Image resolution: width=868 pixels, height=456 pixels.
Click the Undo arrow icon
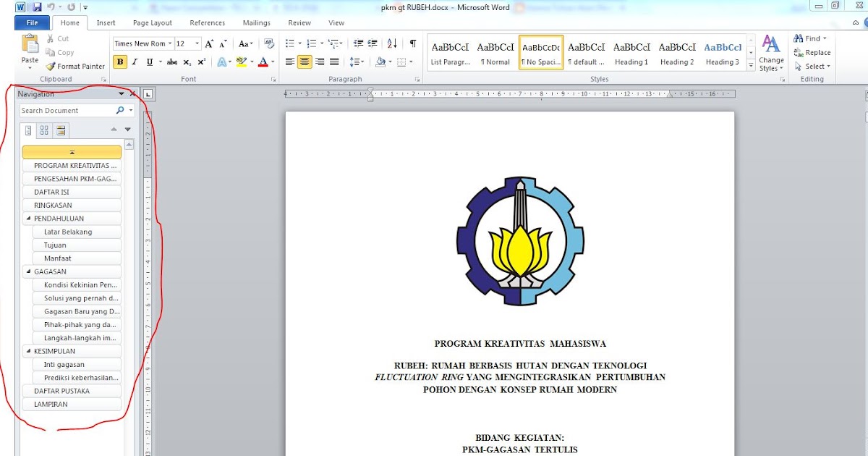(52, 7)
